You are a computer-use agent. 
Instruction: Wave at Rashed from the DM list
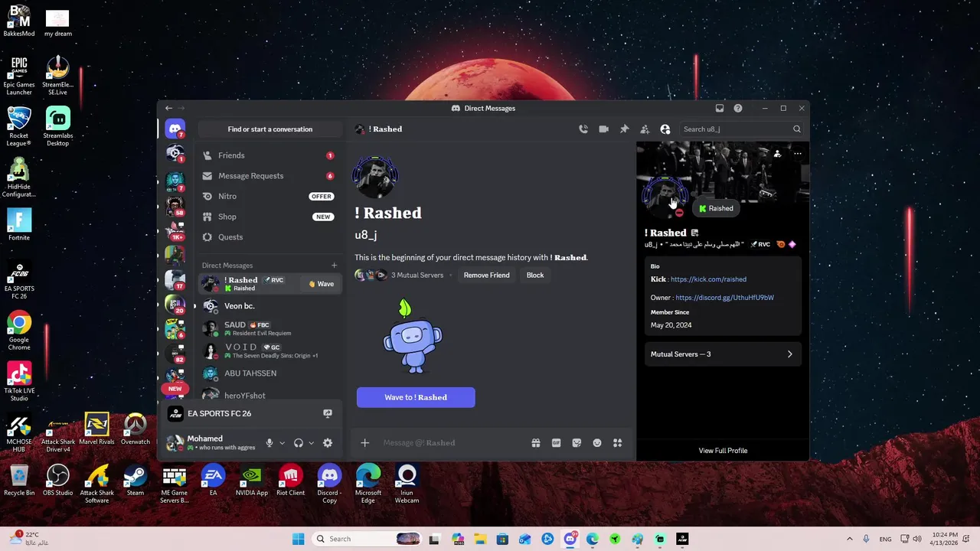322,284
